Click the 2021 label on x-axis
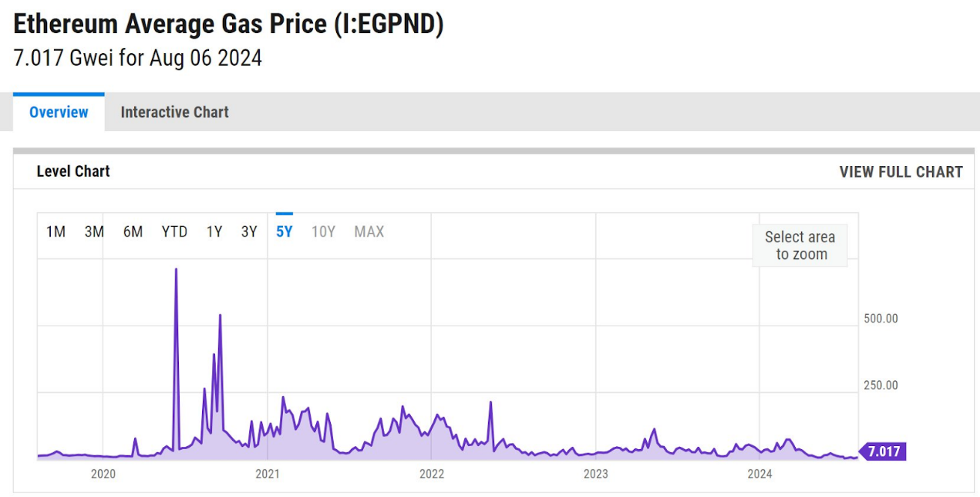The height and width of the screenshot is (497, 980). pos(267,474)
